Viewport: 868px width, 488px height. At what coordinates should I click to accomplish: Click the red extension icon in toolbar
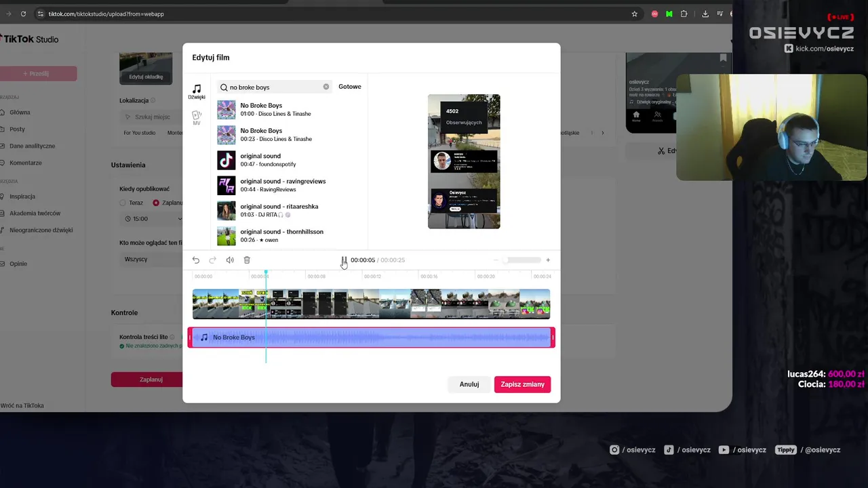(x=654, y=14)
